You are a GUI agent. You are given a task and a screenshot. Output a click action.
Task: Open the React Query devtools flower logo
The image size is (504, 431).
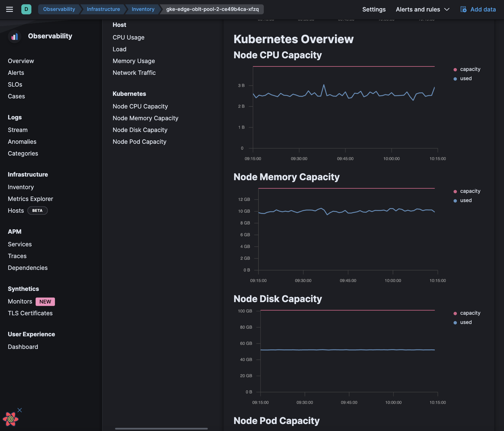coord(10,419)
